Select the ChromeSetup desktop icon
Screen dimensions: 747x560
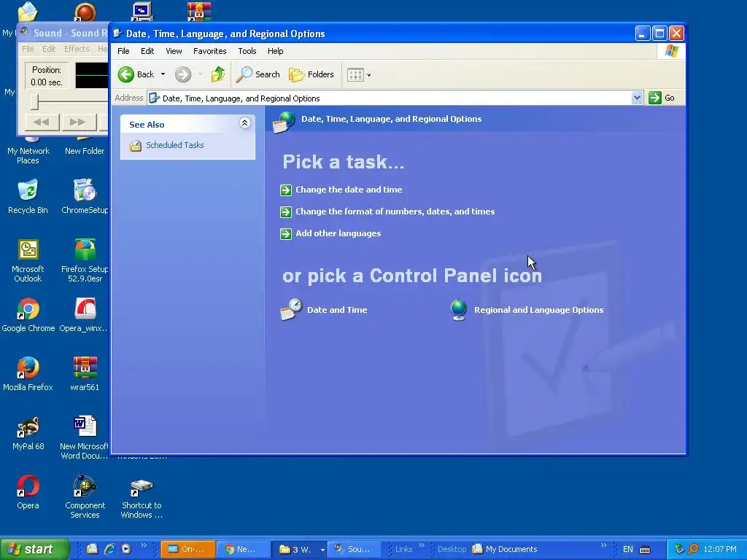coord(85,196)
